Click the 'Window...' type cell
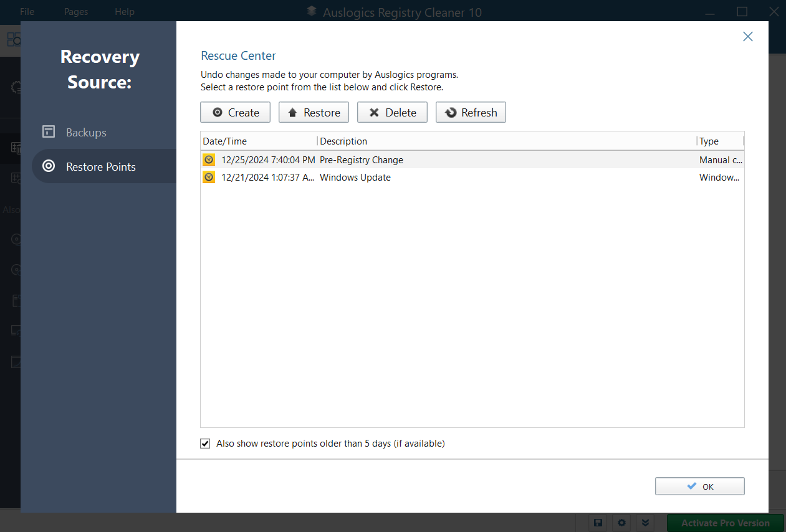Viewport: 786px width, 532px height. (719, 177)
